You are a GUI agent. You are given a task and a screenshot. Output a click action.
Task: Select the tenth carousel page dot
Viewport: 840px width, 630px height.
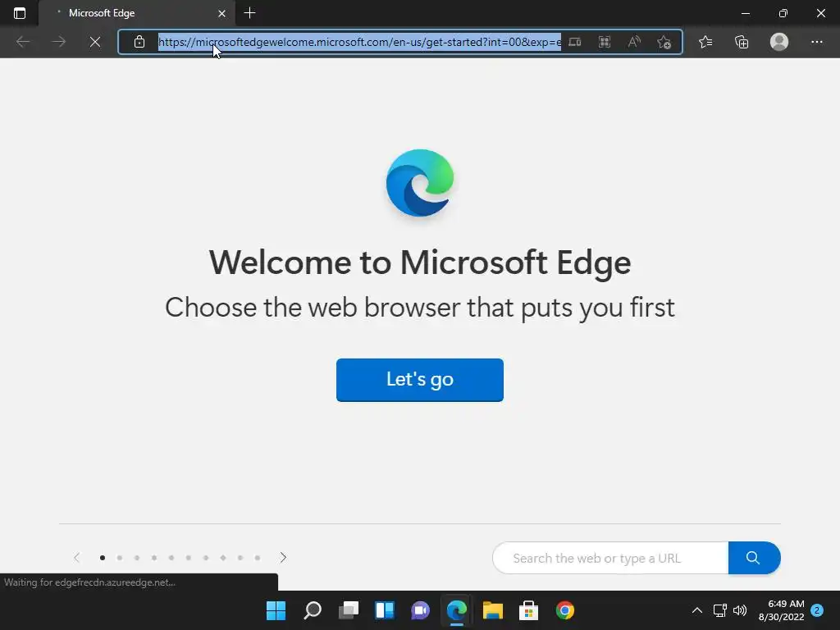(x=258, y=558)
